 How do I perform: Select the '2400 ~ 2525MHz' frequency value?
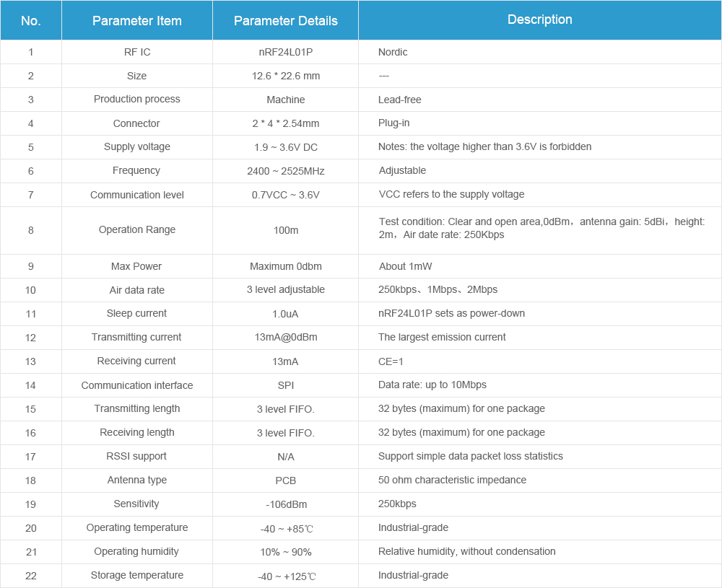tap(285, 171)
